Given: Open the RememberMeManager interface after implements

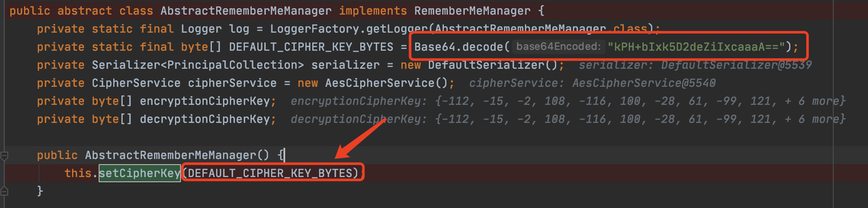Looking at the screenshot, I should [x=472, y=11].
